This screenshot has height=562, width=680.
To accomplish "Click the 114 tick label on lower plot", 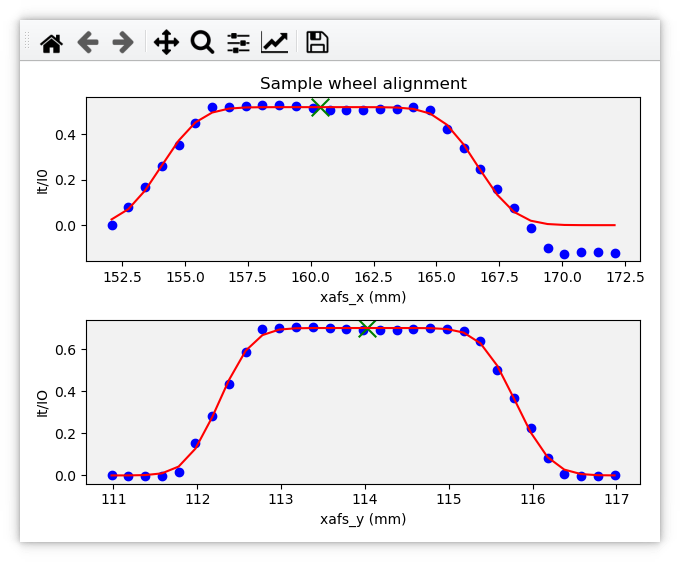I will tap(365, 500).
